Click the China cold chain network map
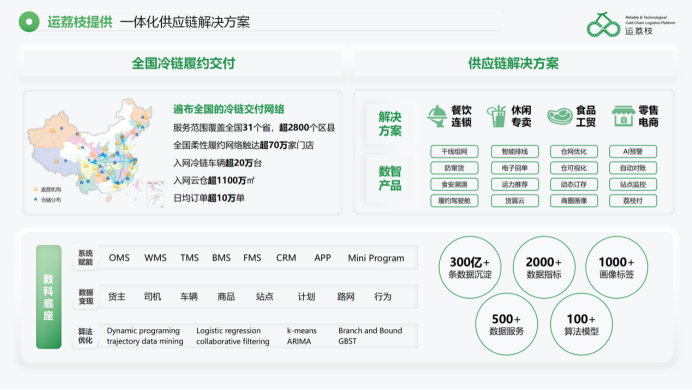Viewport: 692px width, 390px height. coord(90,151)
